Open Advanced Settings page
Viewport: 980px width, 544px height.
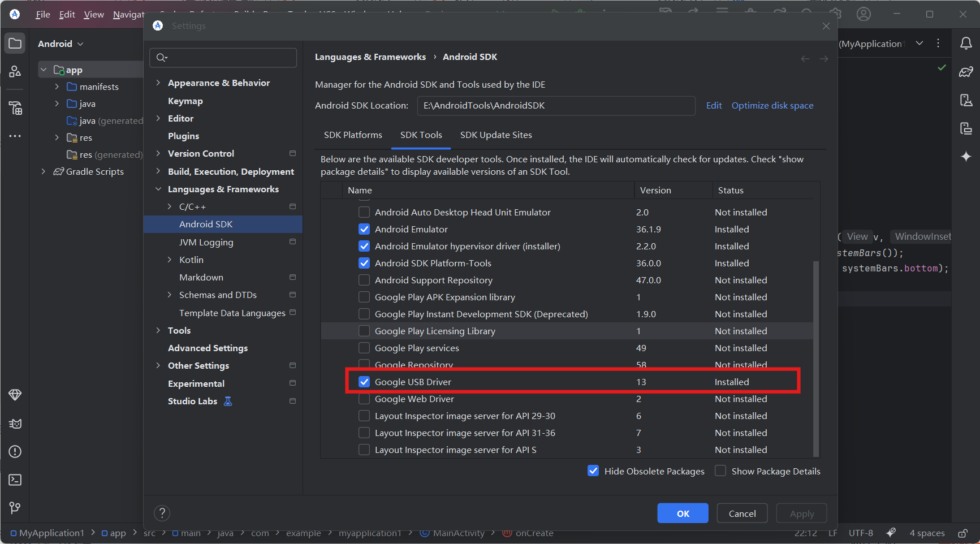[x=208, y=348]
